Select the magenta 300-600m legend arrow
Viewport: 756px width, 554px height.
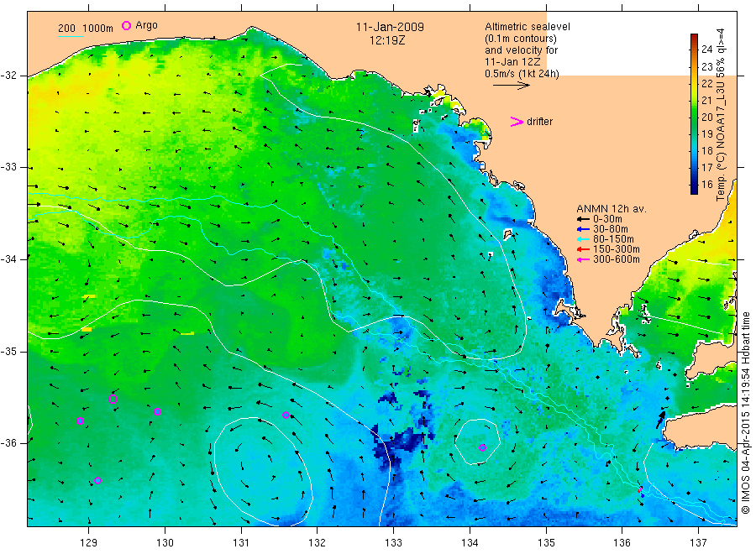pos(583,259)
